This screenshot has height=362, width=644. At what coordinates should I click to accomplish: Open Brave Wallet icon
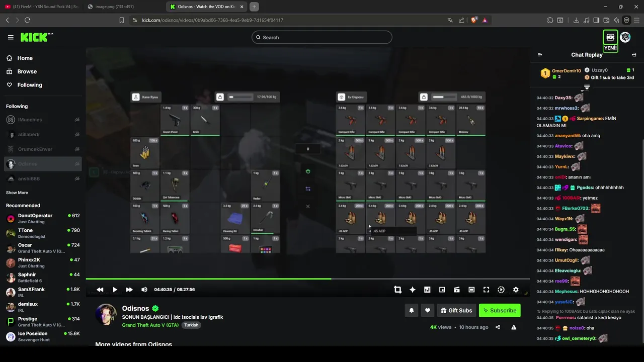[606, 20]
